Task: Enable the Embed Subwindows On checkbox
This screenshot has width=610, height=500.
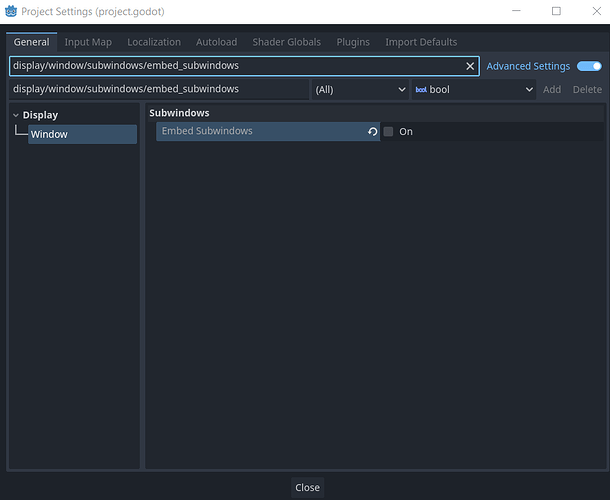Action: click(388, 132)
